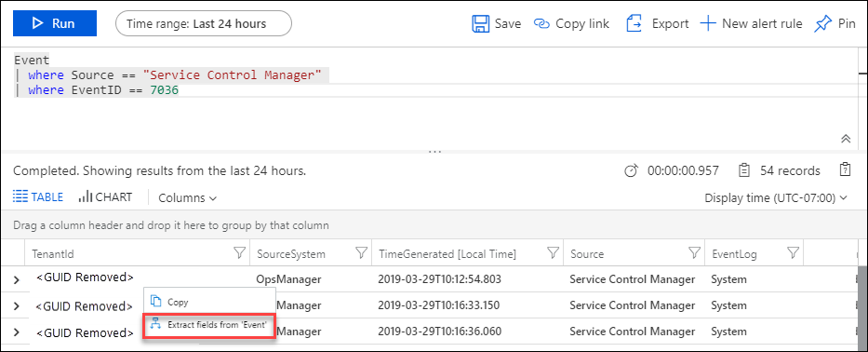Switch to the CHART view
The width and height of the screenshot is (868, 352).
[x=105, y=196]
